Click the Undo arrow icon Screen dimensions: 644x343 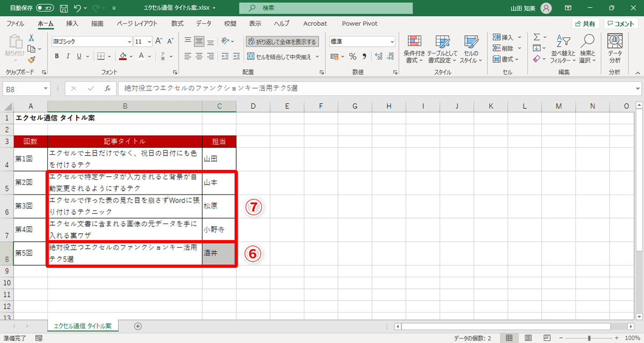[x=78, y=8]
